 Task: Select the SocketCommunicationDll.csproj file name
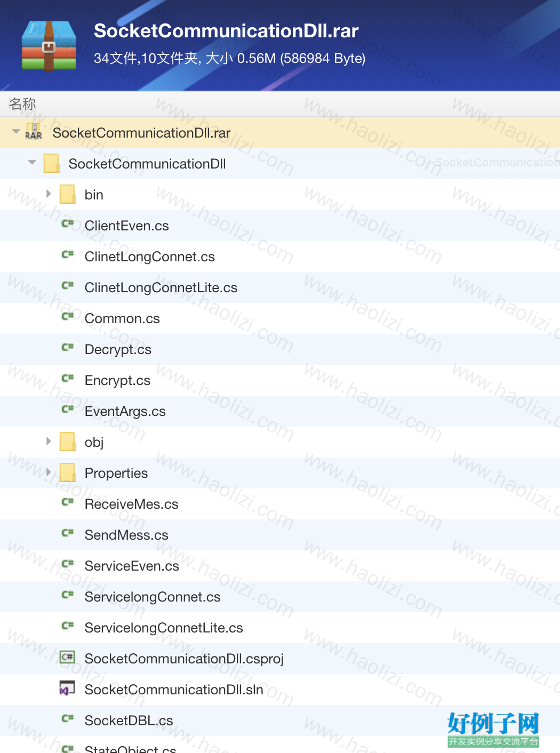[184, 659]
